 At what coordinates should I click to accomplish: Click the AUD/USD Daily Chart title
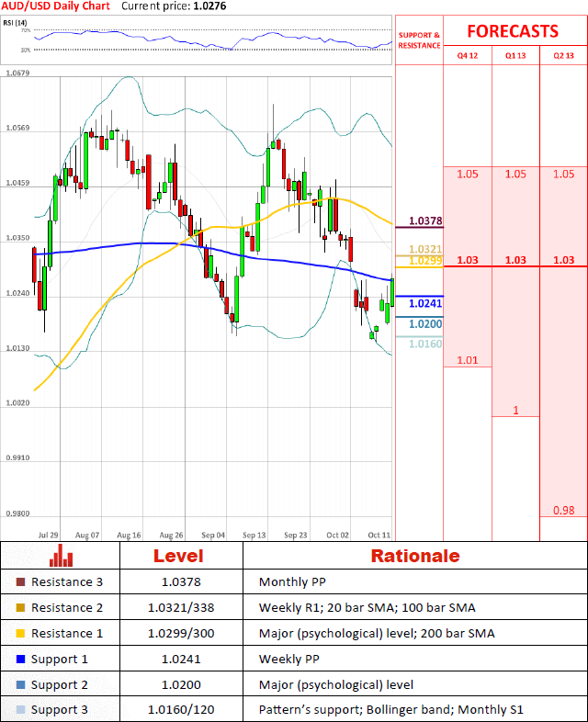[56, 6]
